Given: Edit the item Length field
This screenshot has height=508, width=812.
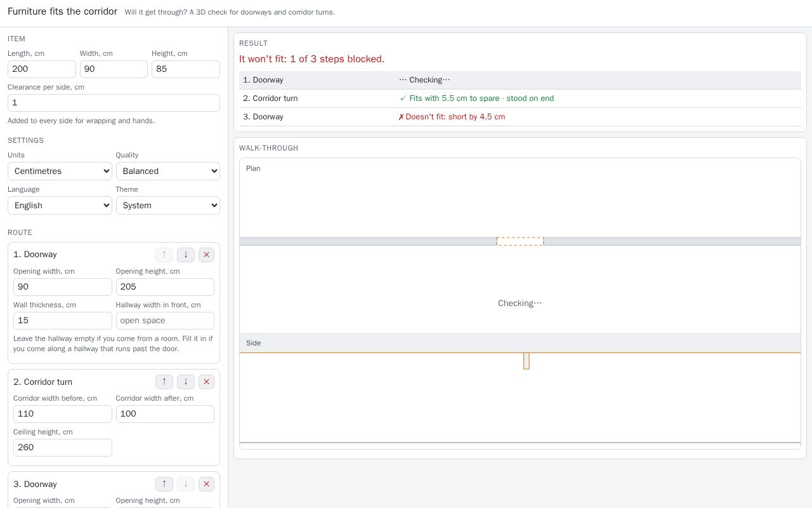Looking at the screenshot, I should pos(42,69).
